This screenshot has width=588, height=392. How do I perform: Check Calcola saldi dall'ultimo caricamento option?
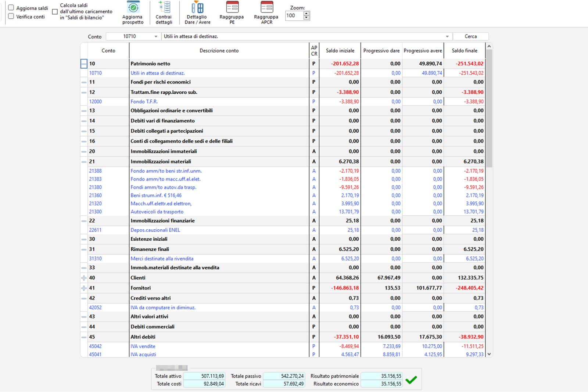pyautogui.click(x=55, y=11)
